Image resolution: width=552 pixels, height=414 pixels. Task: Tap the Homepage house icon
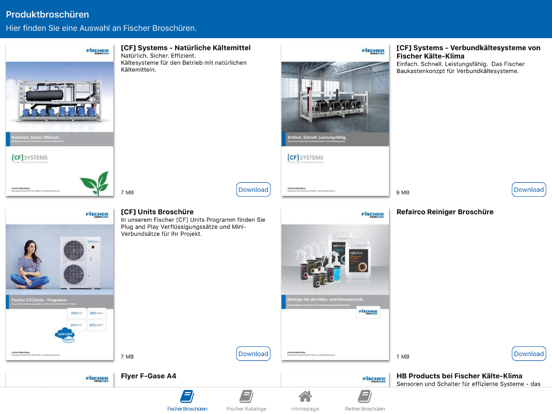tap(305, 396)
